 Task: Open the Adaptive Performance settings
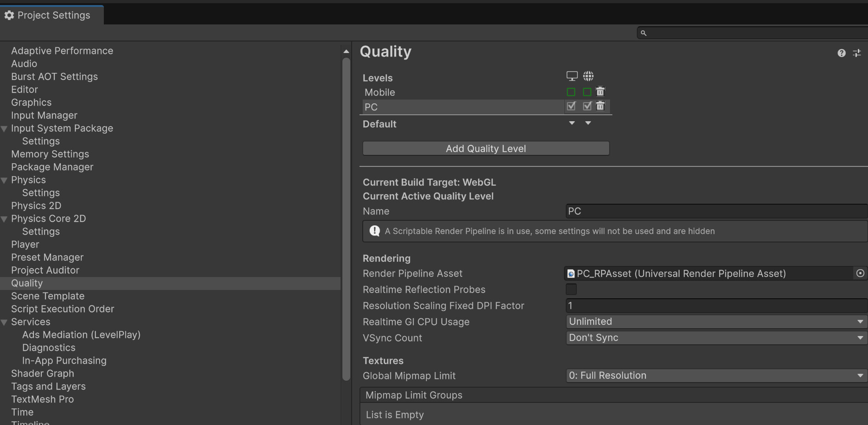[x=62, y=51]
